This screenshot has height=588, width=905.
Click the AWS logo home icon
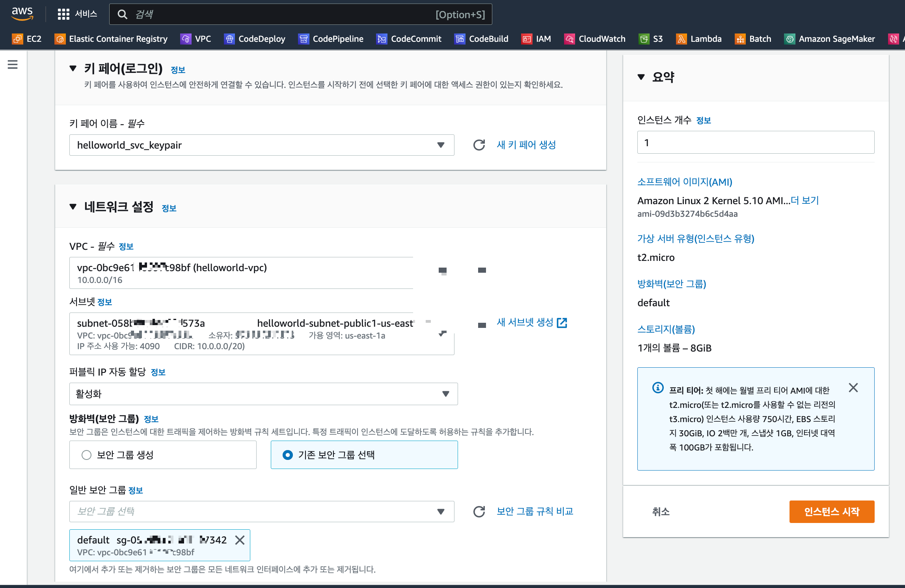click(x=22, y=14)
